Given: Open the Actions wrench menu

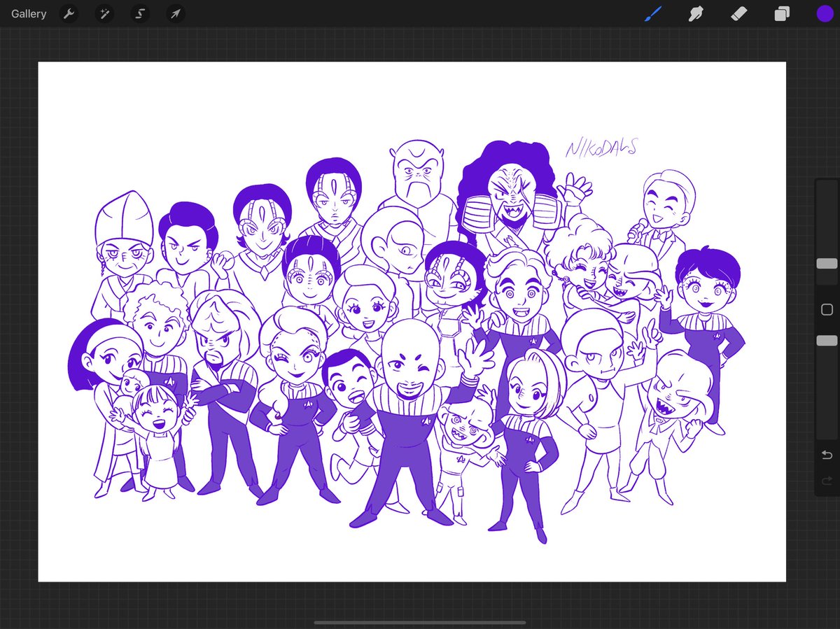Looking at the screenshot, I should (x=69, y=14).
